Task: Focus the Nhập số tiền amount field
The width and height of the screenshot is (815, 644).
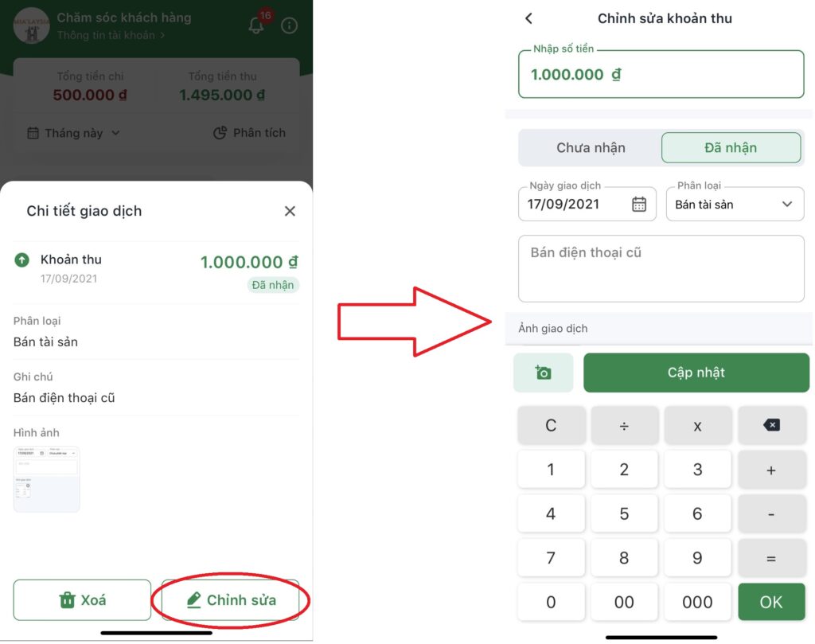Action: tap(661, 74)
